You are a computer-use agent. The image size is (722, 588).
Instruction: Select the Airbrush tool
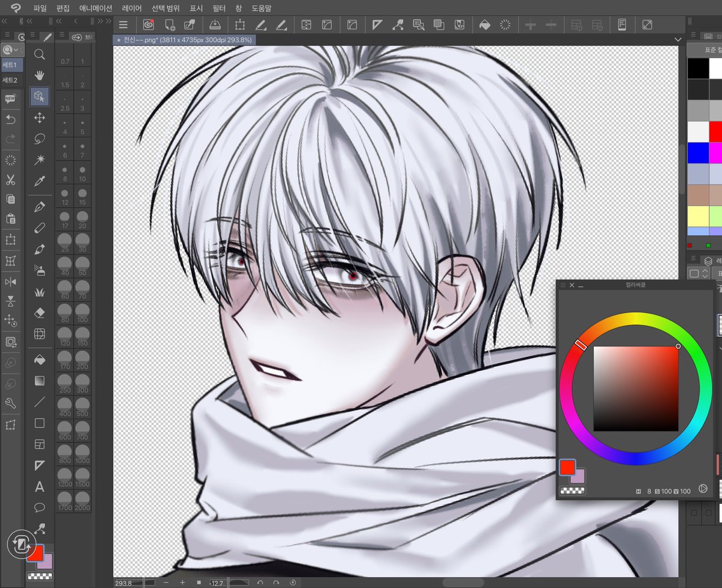40,270
